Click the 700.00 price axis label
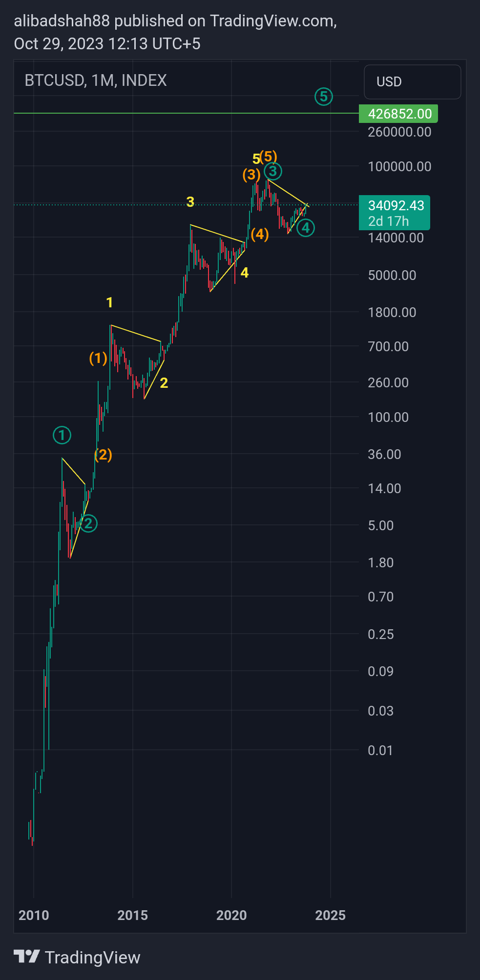The width and height of the screenshot is (480, 980). coord(388,346)
